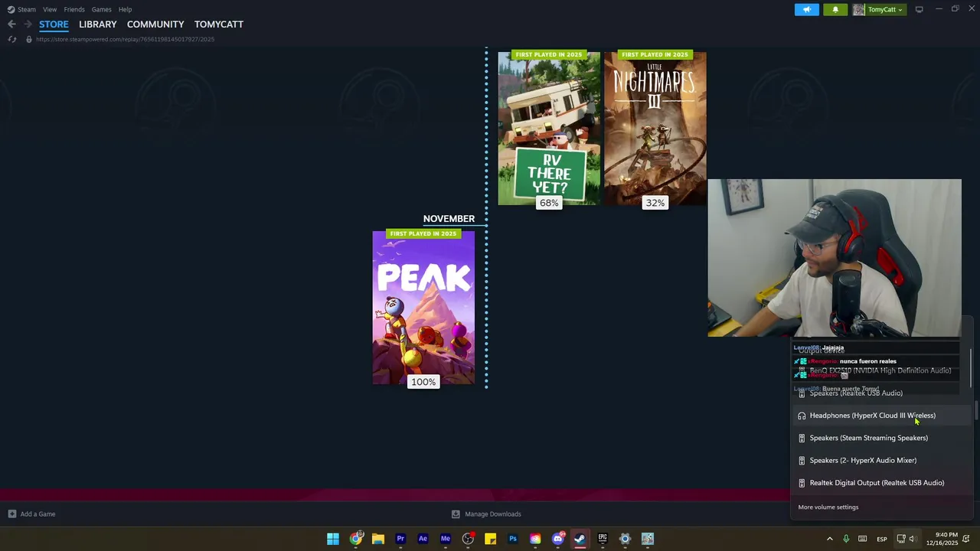Select Speakers (Steam Streaming Speakers) output
Image resolution: width=980 pixels, height=551 pixels.
(880, 438)
